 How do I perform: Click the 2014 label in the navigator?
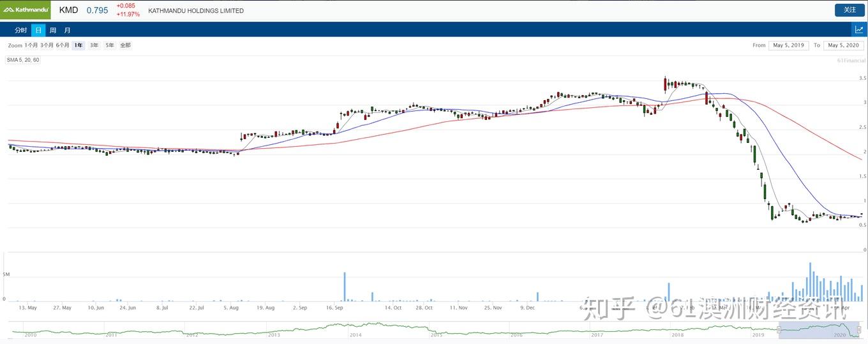tap(355, 335)
